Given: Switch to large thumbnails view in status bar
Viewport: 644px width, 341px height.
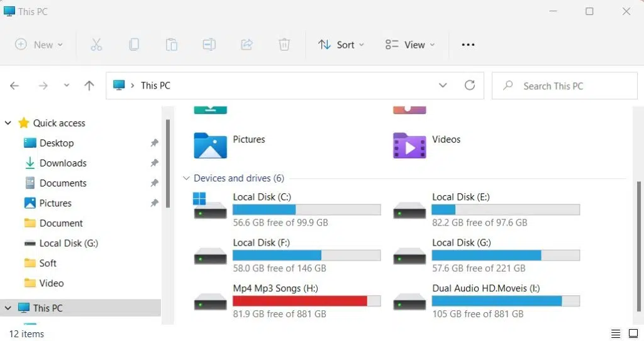Looking at the screenshot, I should (633, 333).
